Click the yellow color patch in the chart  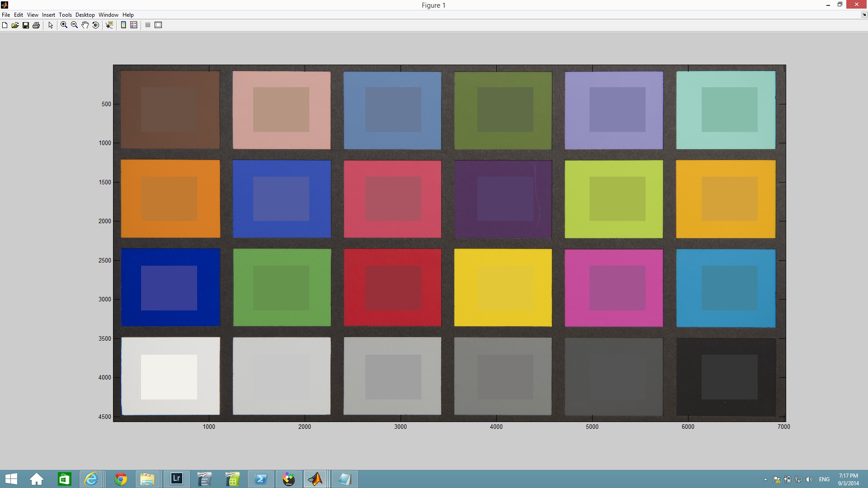tap(503, 287)
